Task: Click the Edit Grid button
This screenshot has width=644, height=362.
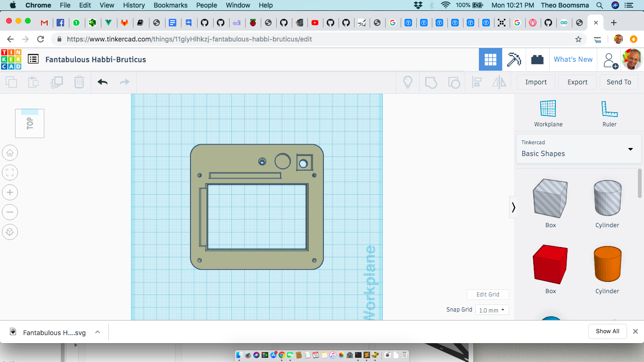Action: tap(488, 295)
